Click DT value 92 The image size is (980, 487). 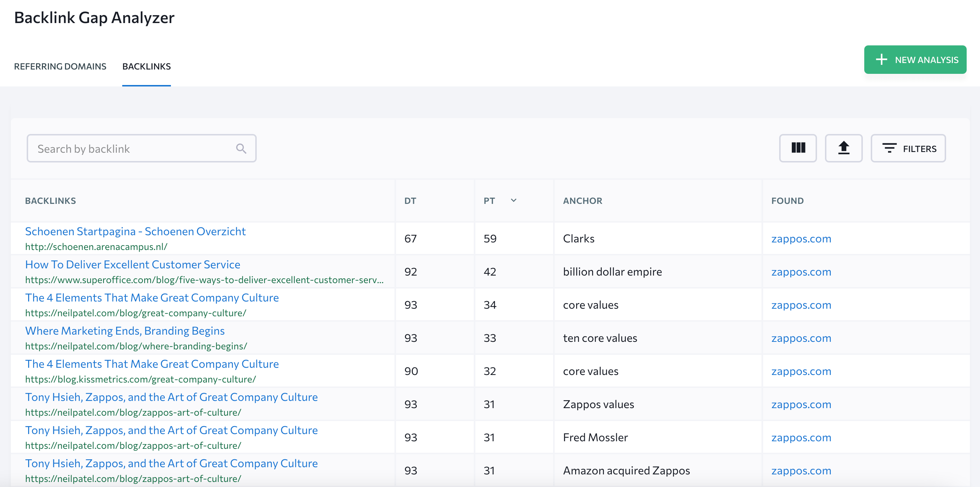pyautogui.click(x=410, y=272)
